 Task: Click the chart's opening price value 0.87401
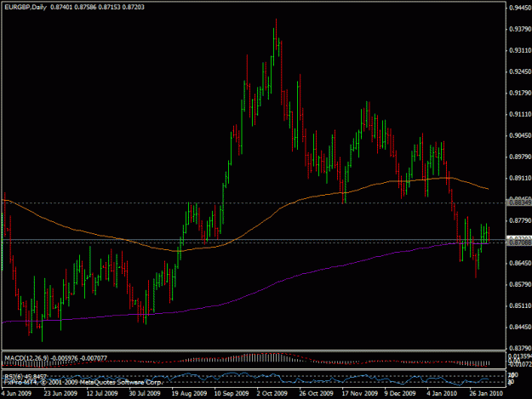pos(61,7)
